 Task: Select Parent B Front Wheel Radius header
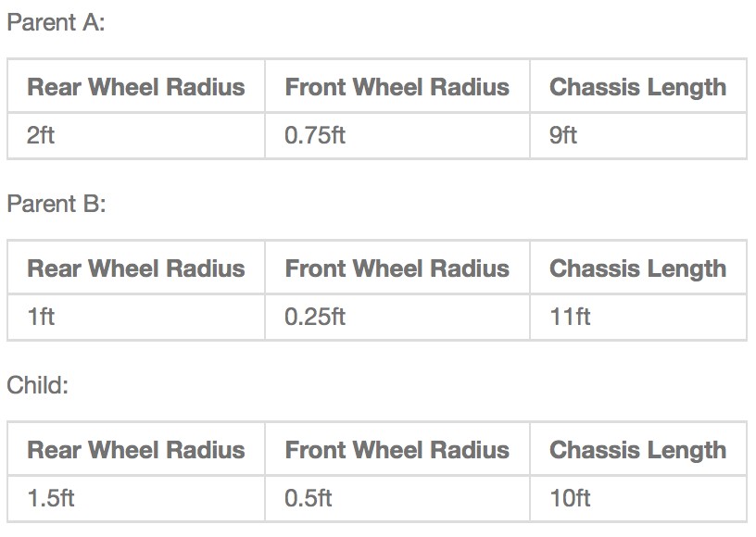397,268
